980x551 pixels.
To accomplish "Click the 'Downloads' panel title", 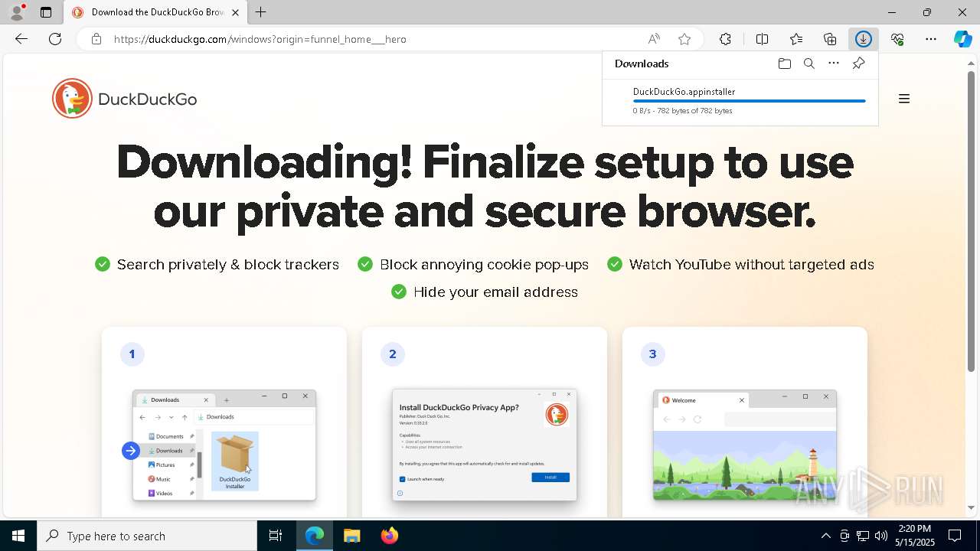I will [642, 64].
